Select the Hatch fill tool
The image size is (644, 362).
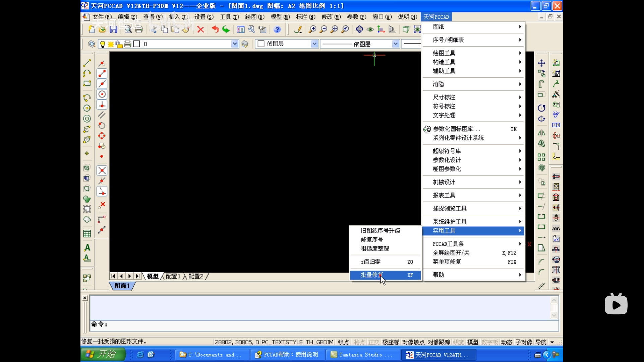[x=87, y=167]
